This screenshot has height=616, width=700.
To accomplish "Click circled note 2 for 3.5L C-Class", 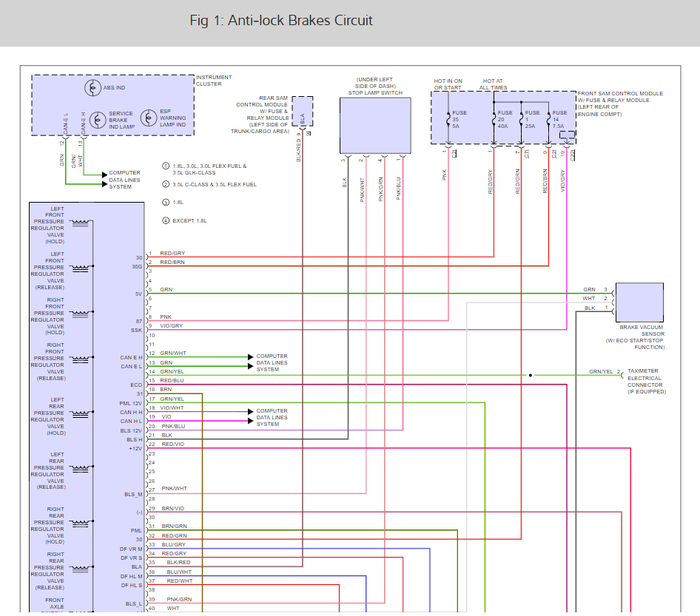I will point(166,184).
